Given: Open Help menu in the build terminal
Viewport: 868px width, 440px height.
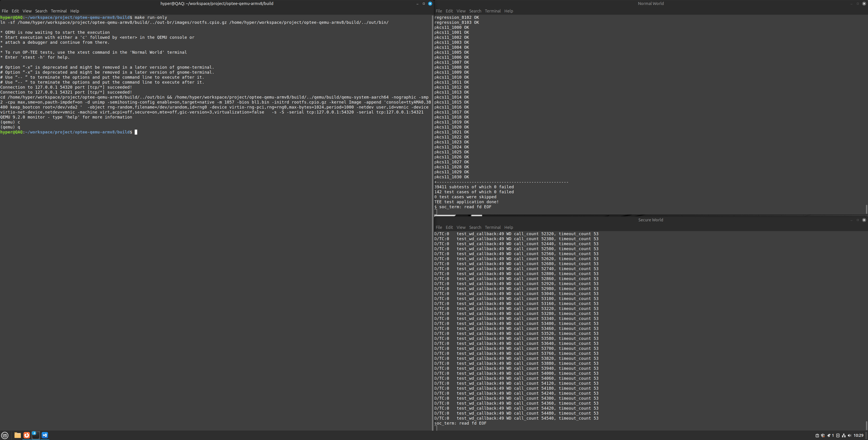Looking at the screenshot, I should (x=74, y=11).
